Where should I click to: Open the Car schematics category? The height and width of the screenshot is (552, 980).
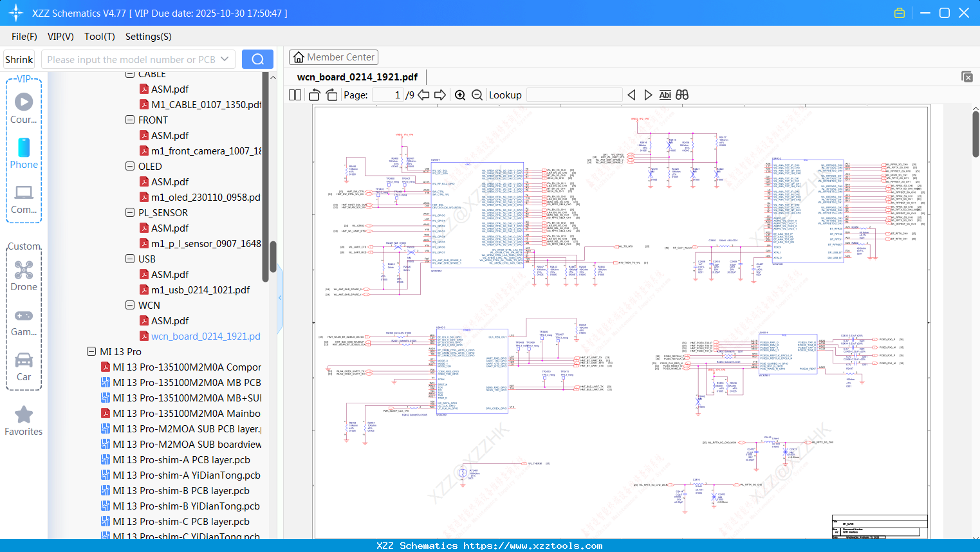point(23,360)
